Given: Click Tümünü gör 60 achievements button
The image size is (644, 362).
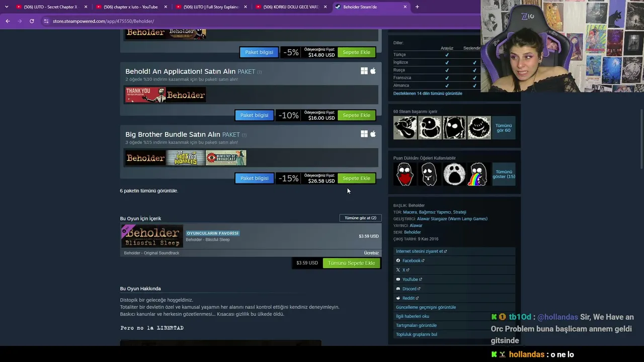Looking at the screenshot, I should coord(504,128).
